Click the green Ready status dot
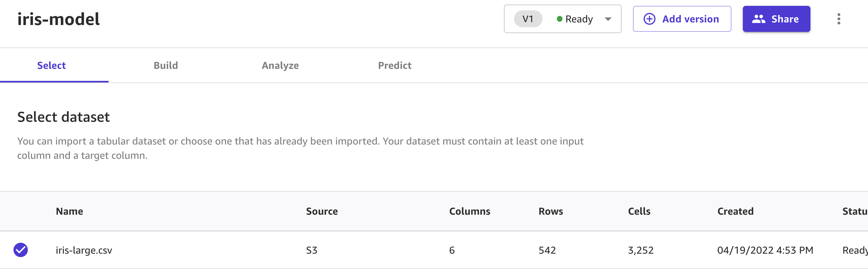This screenshot has width=868, height=278. [x=559, y=19]
